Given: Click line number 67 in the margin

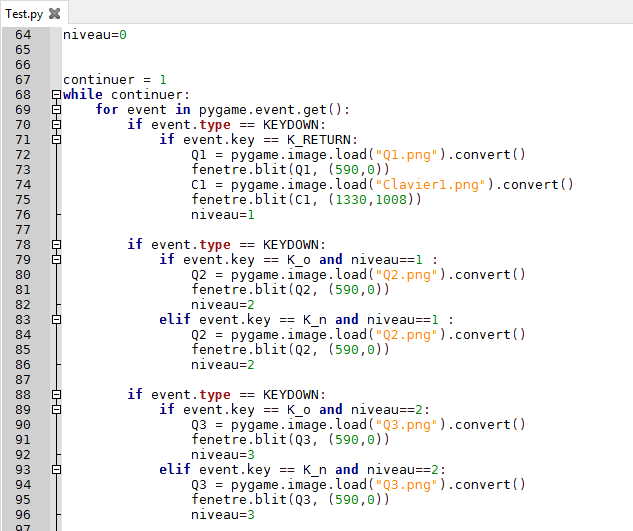Looking at the screenshot, I should 23,80.
